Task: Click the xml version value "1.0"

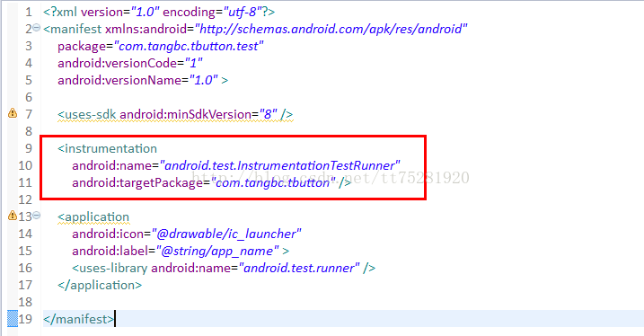Action: [145, 12]
